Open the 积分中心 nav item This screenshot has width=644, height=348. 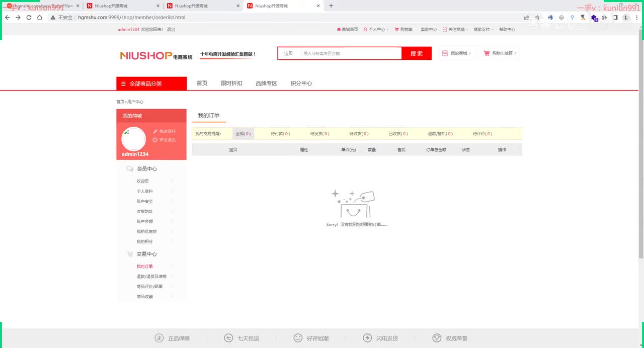[301, 83]
